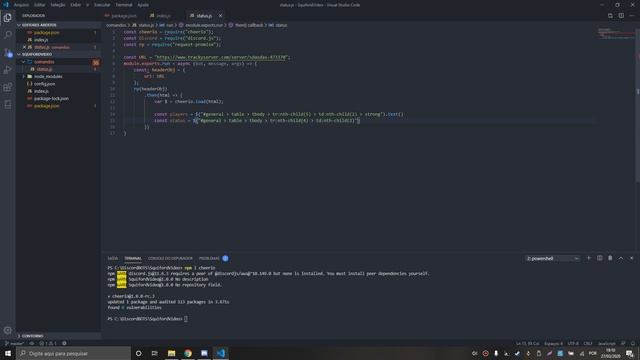Switch to the index.js editor tab
This screenshot has height=360, width=640.
(162, 16)
